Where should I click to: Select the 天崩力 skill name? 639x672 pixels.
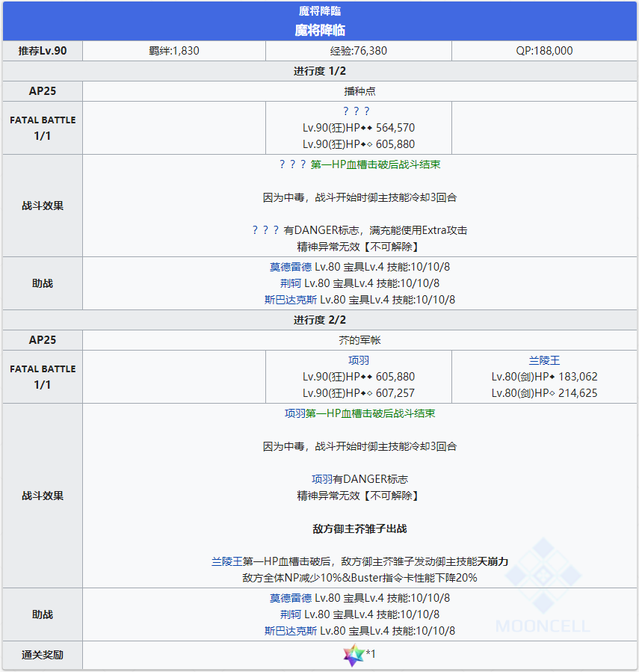pyautogui.click(x=493, y=561)
